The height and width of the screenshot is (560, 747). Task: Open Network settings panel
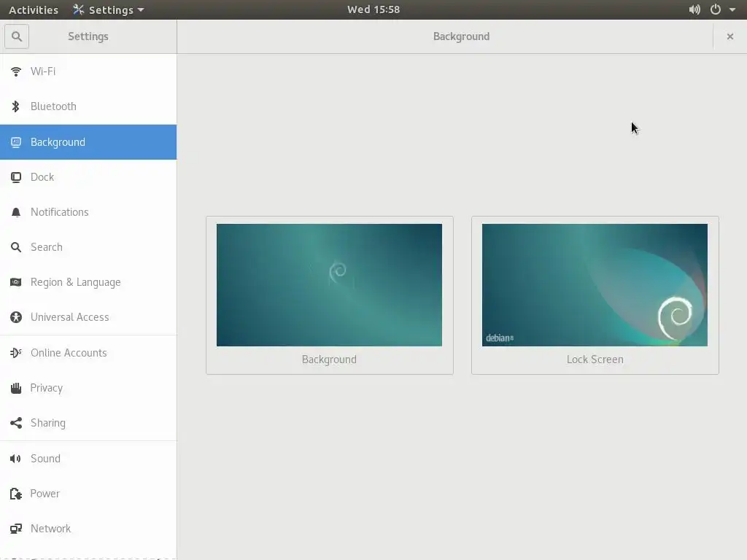click(x=88, y=529)
